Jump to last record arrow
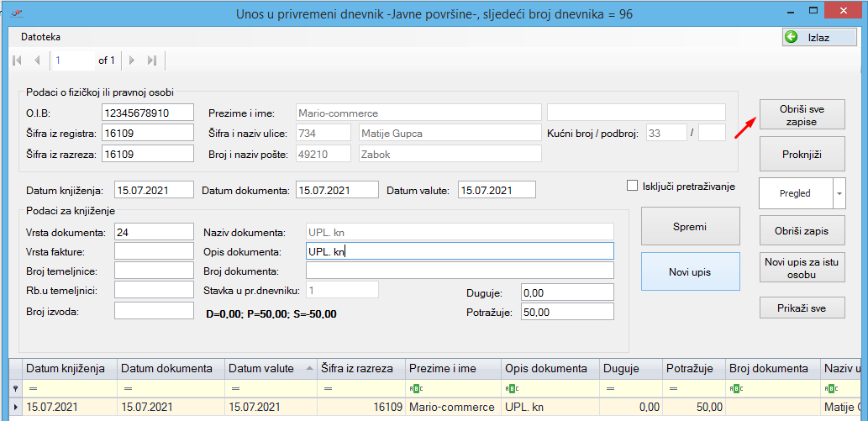 pyautogui.click(x=152, y=61)
